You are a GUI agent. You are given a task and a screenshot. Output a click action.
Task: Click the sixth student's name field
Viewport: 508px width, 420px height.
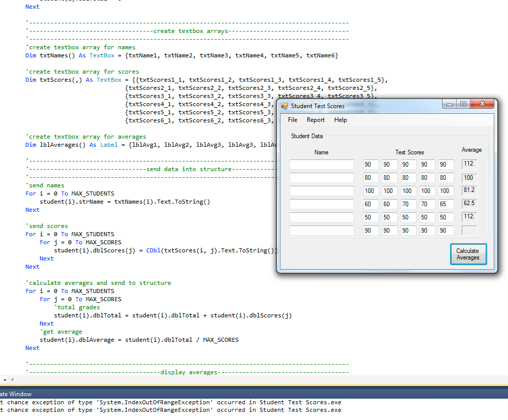pos(322,231)
